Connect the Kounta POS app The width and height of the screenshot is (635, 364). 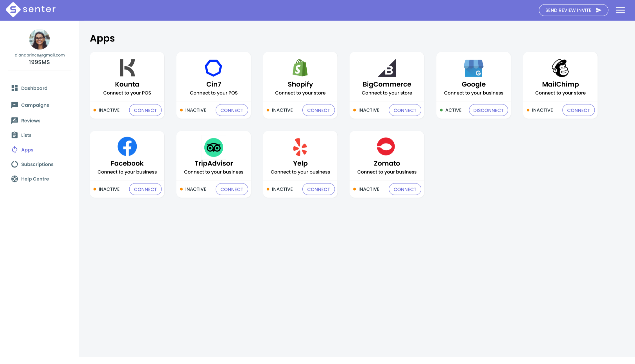click(145, 110)
